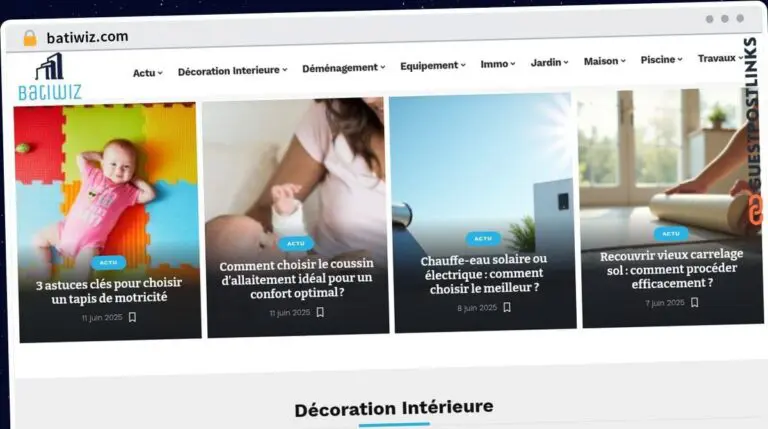Click the '8 juin 2025' date
This screenshot has width=768, height=429.
pos(477,308)
